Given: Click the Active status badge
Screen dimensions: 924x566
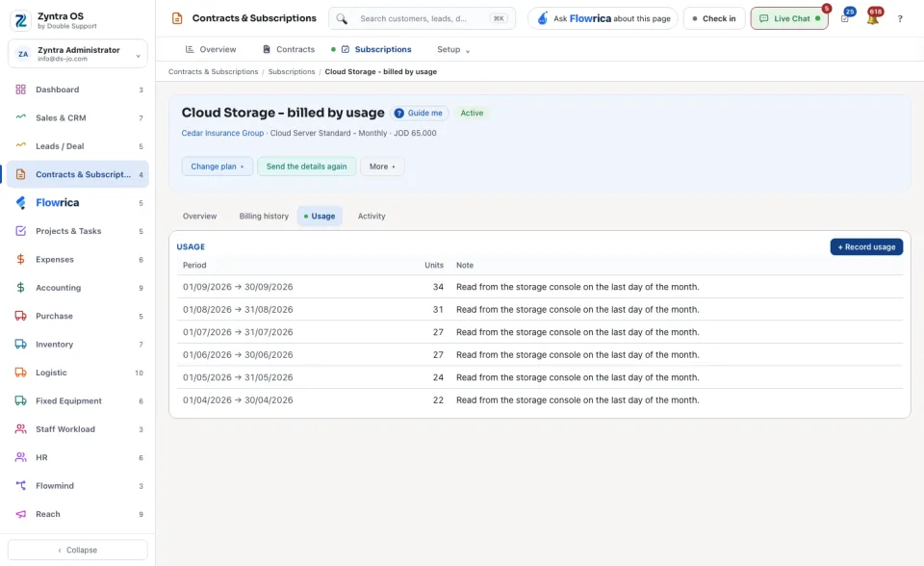Looking at the screenshot, I should [472, 114].
